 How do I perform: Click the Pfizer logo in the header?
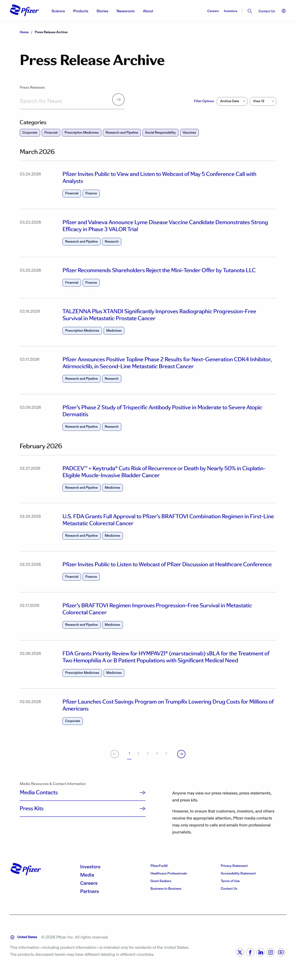(x=24, y=11)
